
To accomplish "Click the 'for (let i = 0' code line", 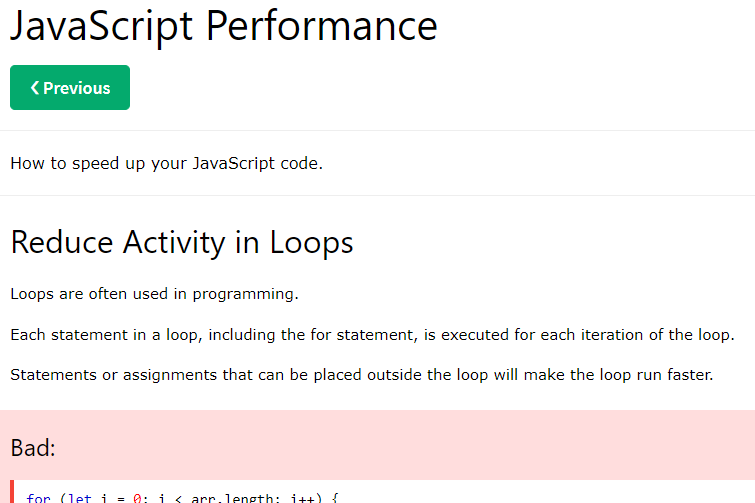I will 182,498.
